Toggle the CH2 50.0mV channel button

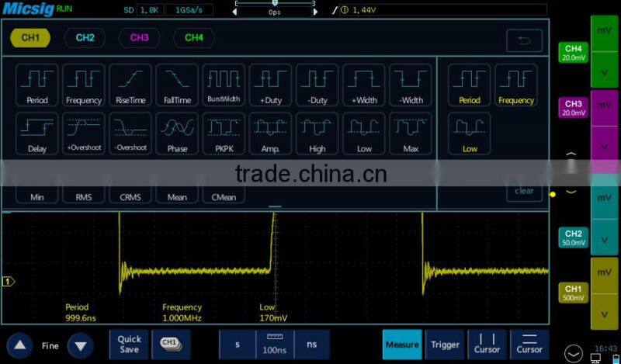click(x=574, y=237)
